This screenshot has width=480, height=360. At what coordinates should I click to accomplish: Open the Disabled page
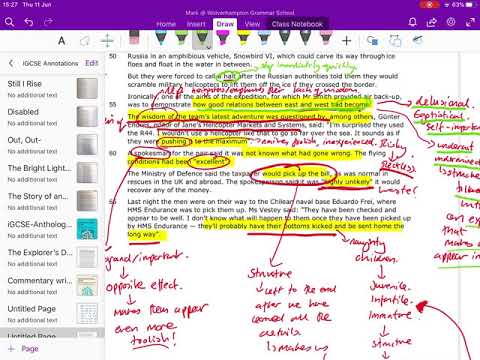pyautogui.click(x=52, y=116)
